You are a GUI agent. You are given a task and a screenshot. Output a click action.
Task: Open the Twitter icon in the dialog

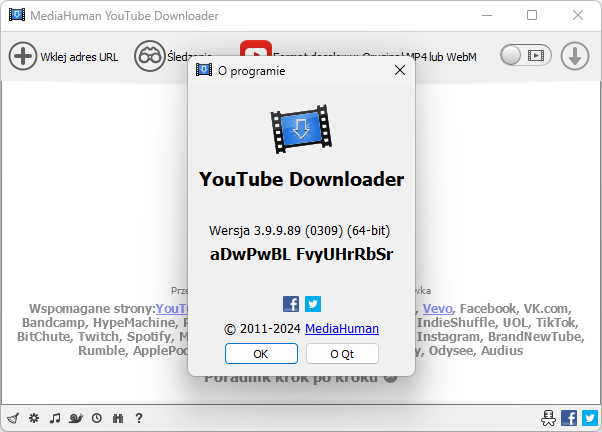313,304
